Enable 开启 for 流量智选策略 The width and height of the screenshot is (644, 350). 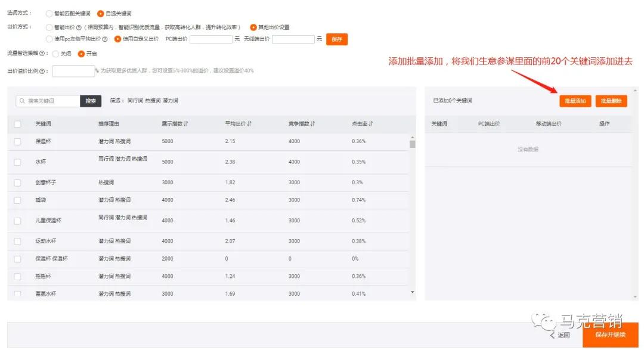[80, 53]
